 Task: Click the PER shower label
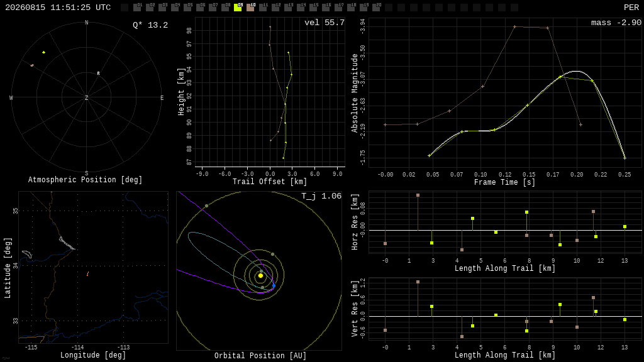pos(631,8)
